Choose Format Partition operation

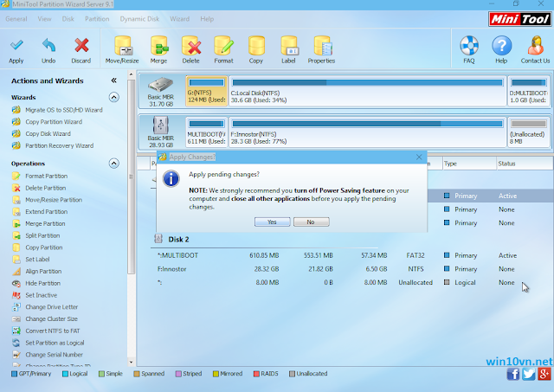tap(46, 176)
